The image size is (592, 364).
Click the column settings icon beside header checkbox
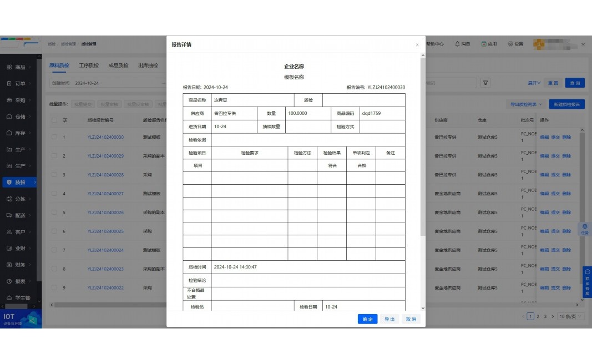coord(65,120)
